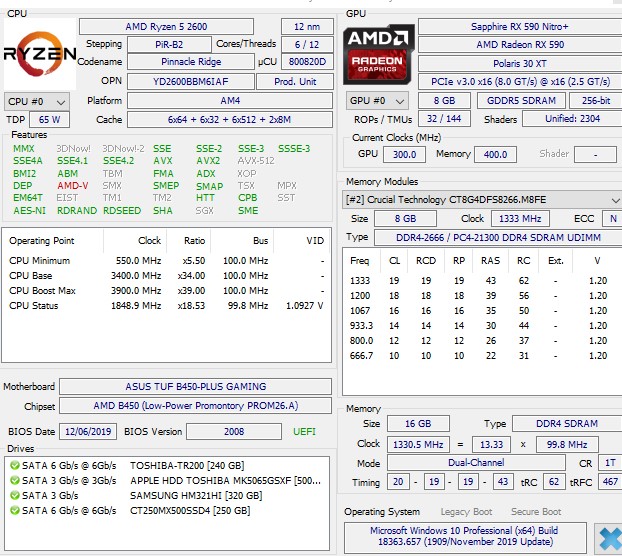Image resolution: width=622 pixels, height=556 pixels.
Task: Select the CT250MX500SSD4 [250 GB] drive row
Action: [x=167, y=511]
